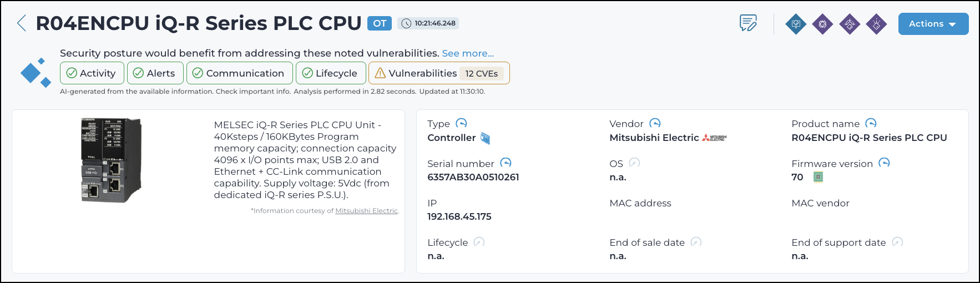This screenshot has width=980, height=283.
Task: Open Vulnerabilities 12 CVEs chip
Action: point(439,73)
